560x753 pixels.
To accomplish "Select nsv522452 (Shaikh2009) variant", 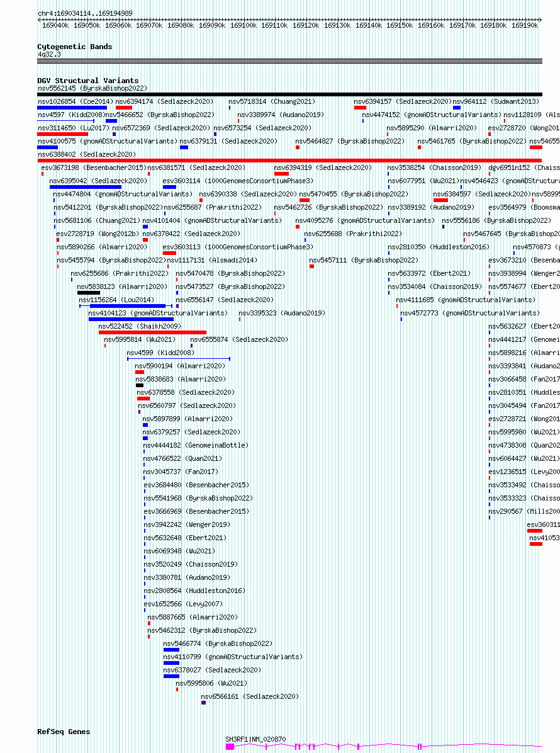I will 140,326.
